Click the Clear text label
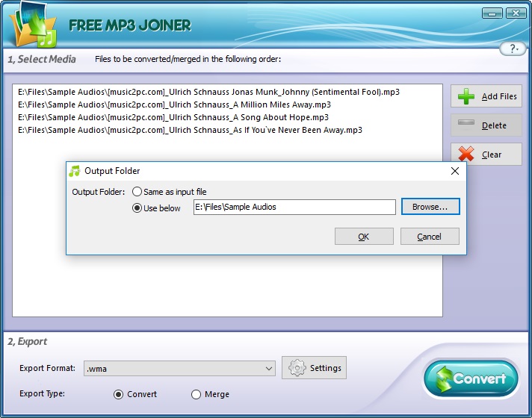This screenshot has height=418, width=532. [492, 155]
